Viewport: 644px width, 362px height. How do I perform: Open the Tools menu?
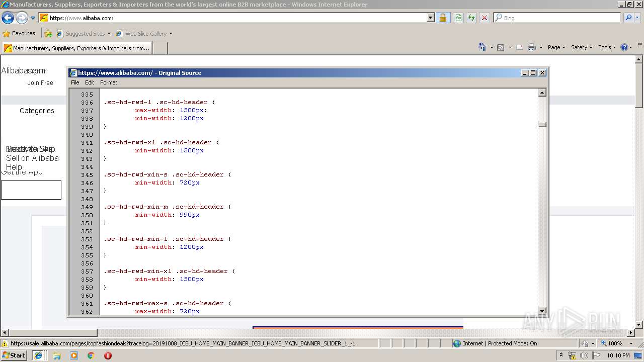607,47
